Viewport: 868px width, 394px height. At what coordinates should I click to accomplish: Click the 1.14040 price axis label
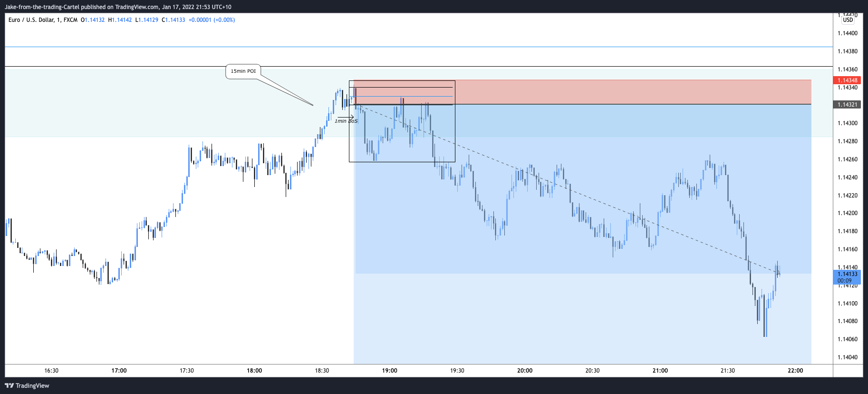[x=848, y=357]
